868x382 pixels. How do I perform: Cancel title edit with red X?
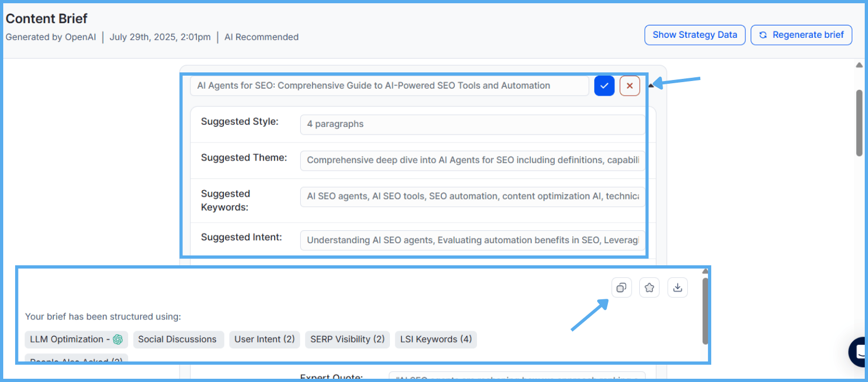(630, 86)
